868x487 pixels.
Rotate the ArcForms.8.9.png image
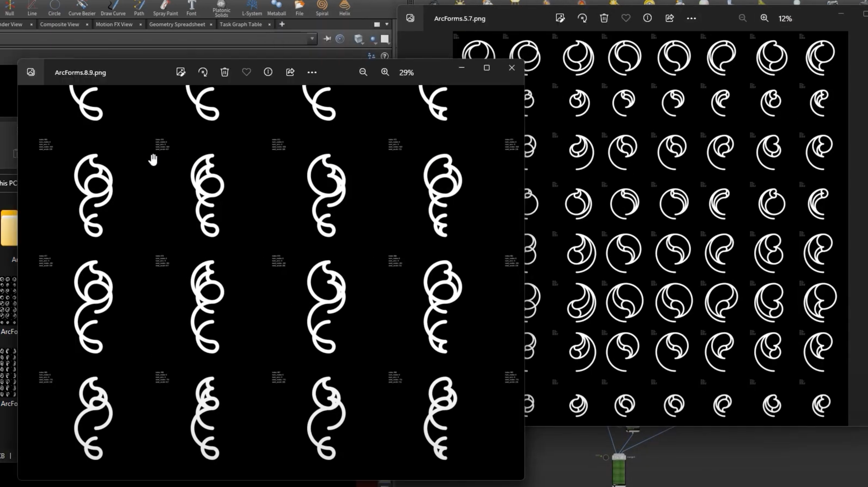click(x=203, y=72)
